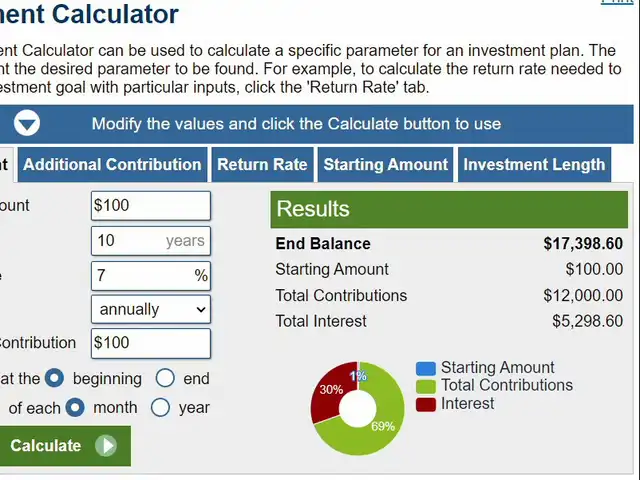Open the Starting Amount tab

coord(386,164)
